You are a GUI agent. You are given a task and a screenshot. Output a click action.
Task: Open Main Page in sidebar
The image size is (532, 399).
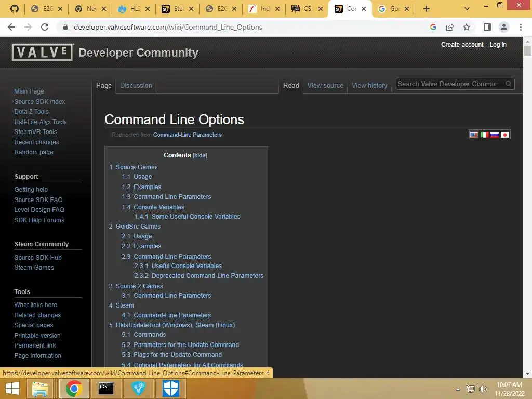pyautogui.click(x=29, y=91)
